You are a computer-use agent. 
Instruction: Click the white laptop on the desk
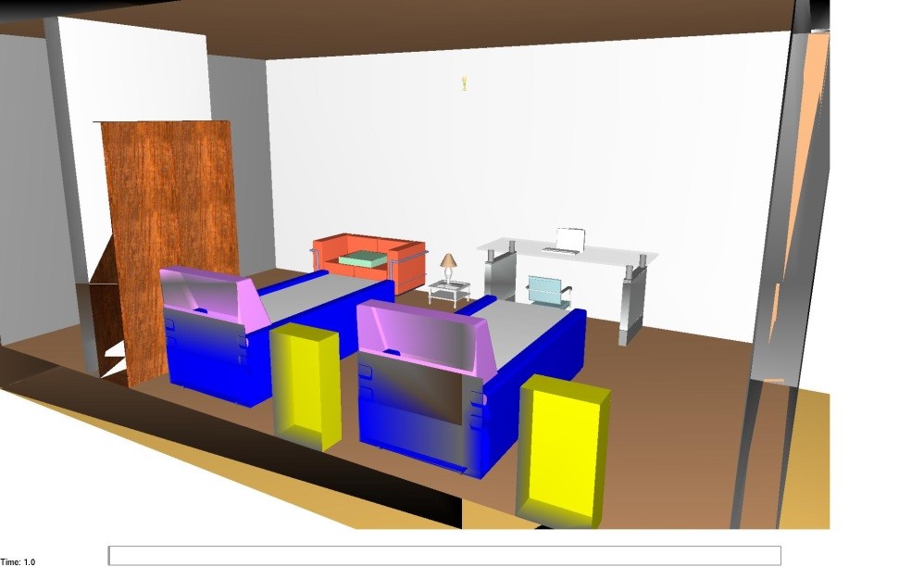pyautogui.click(x=568, y=241)
